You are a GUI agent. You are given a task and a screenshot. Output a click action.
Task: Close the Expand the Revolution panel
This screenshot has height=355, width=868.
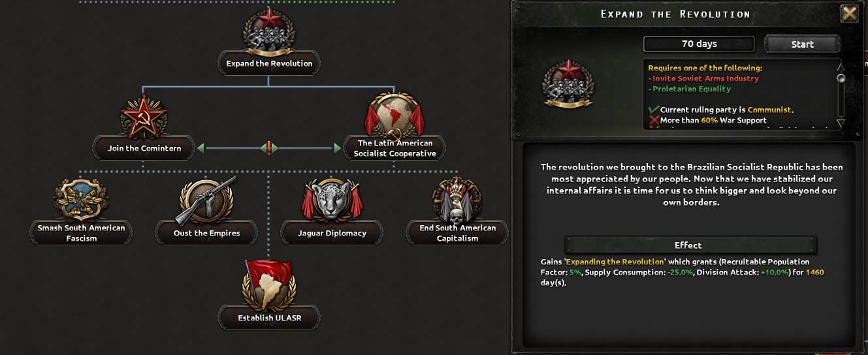(x=849, y=14)
